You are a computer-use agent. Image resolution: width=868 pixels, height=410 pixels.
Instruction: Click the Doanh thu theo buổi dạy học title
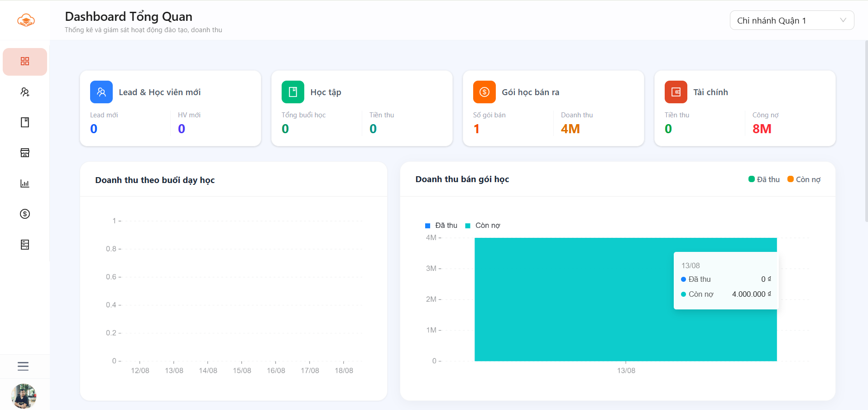click(155, 180)
